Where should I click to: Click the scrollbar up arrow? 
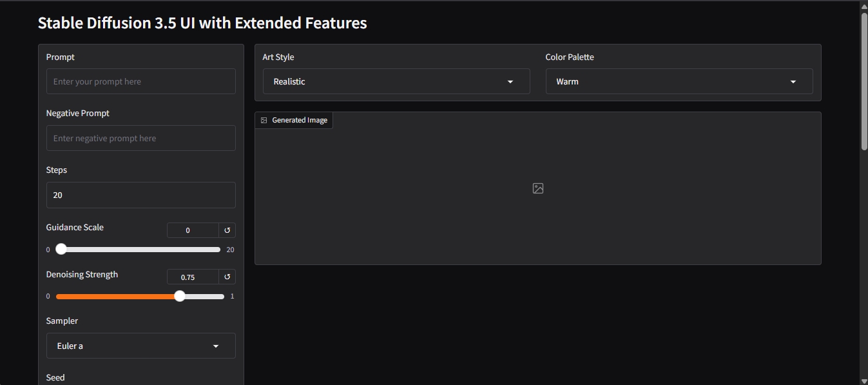864,6
